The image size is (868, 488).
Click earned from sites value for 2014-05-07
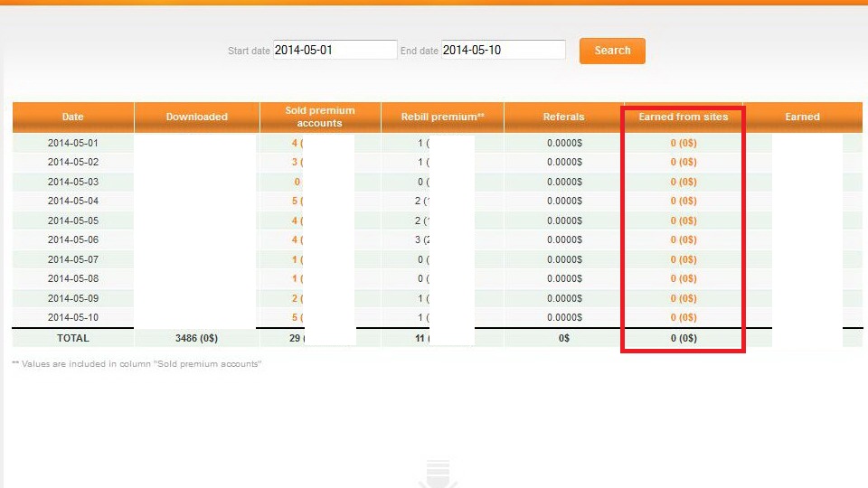(683, 259)
